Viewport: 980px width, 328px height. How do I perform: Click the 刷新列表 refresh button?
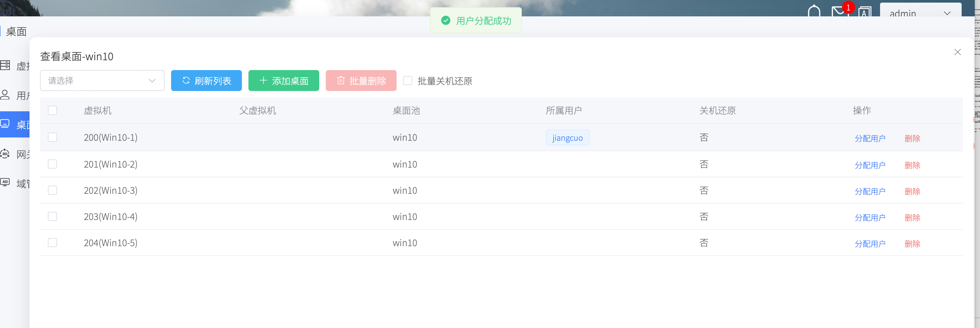[x=206, y=81]
